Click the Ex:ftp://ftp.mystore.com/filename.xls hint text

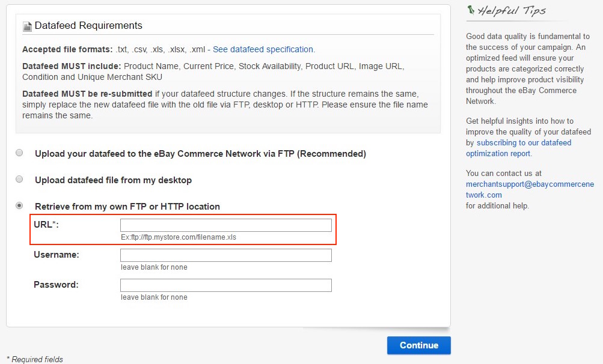click(x=179, y=237)
